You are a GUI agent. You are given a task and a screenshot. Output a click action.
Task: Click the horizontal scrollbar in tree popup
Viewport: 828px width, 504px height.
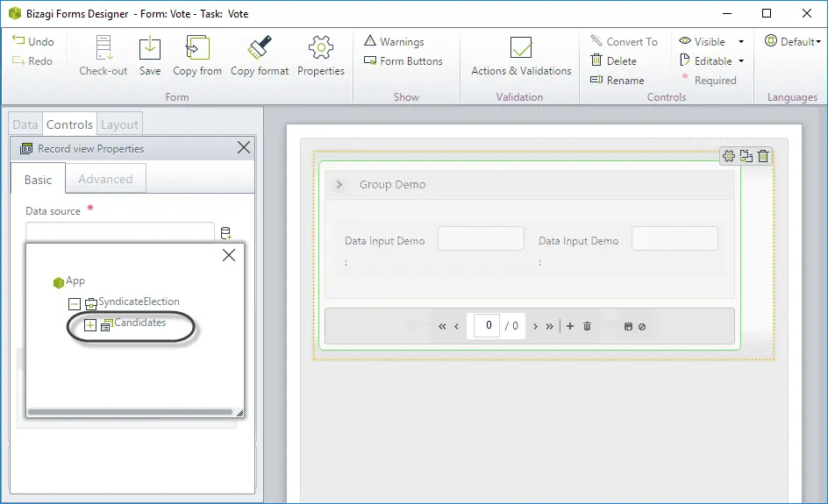tap(130, 412)
